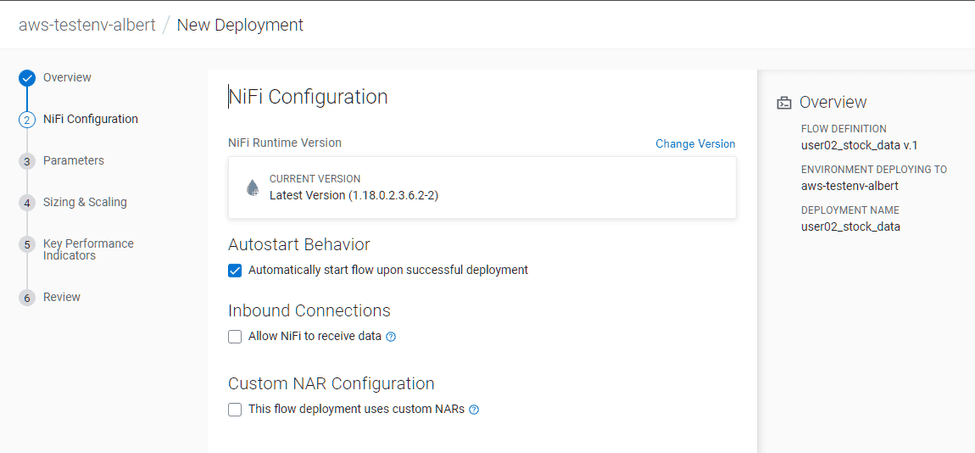Click the NiFi Runtime Version label
975x453 pixels.
click(x=285, y=142)
